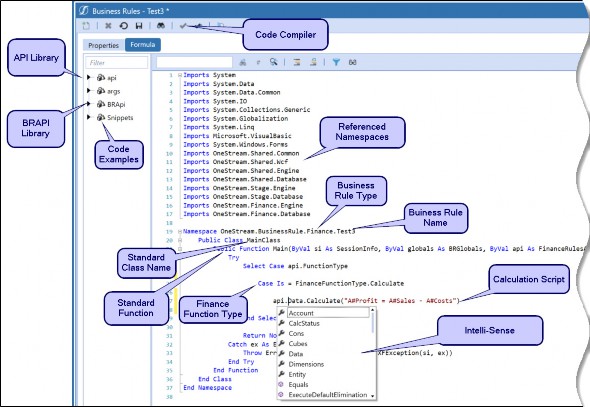
Task: Expand the args tree node
Action: (x=89, y=91)
